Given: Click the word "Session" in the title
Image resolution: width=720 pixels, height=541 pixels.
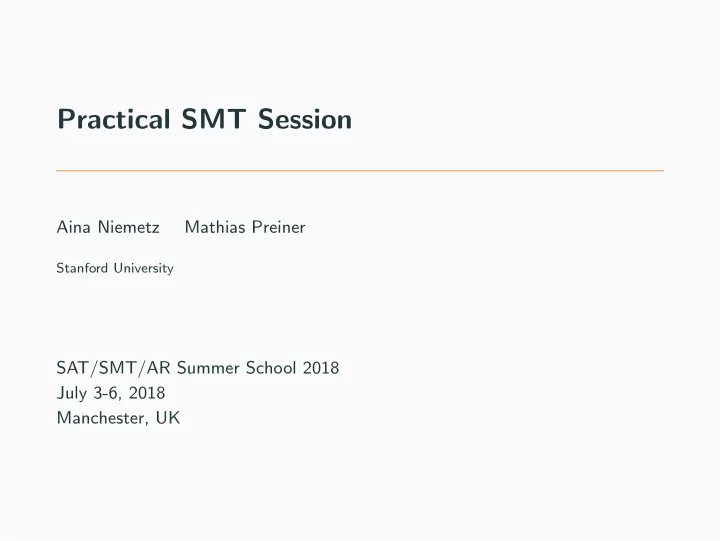Looking at the screenshot, I should point(304,119).
